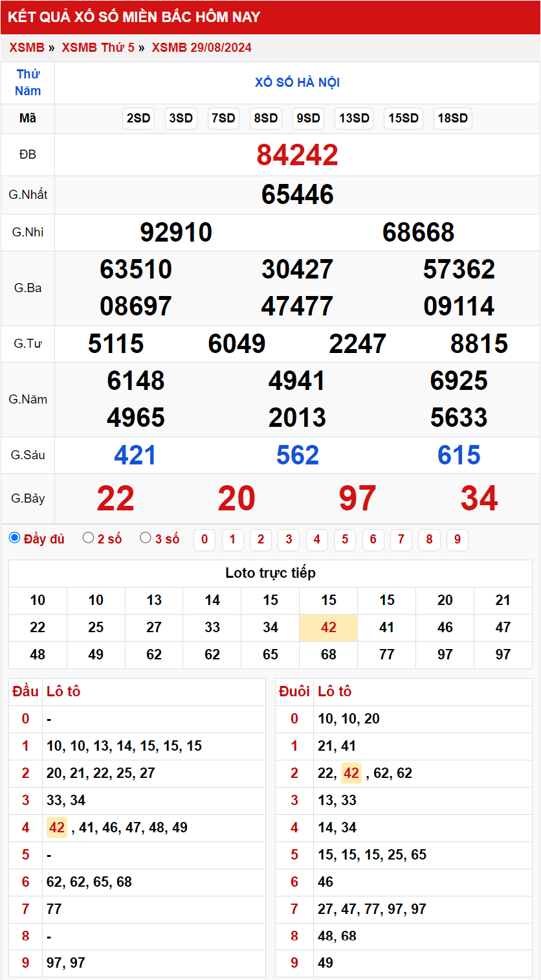Viewport: 541px width, 980px height.
Task: Select the 15SD display mode
Action: click(x=403, y=119)
